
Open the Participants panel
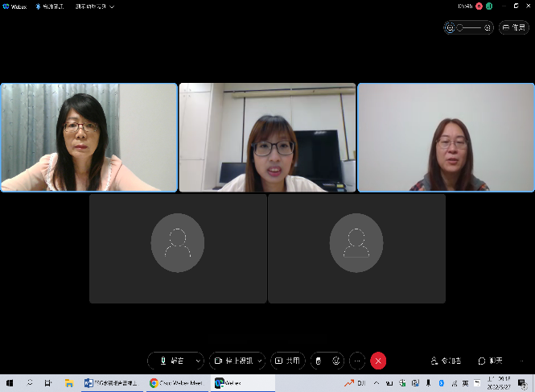[x=447, y=361]
